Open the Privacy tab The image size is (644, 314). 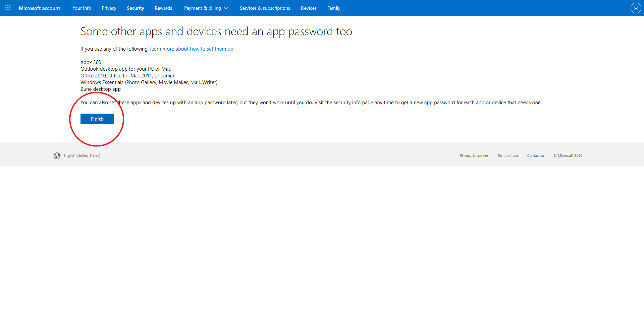point(109,8)
